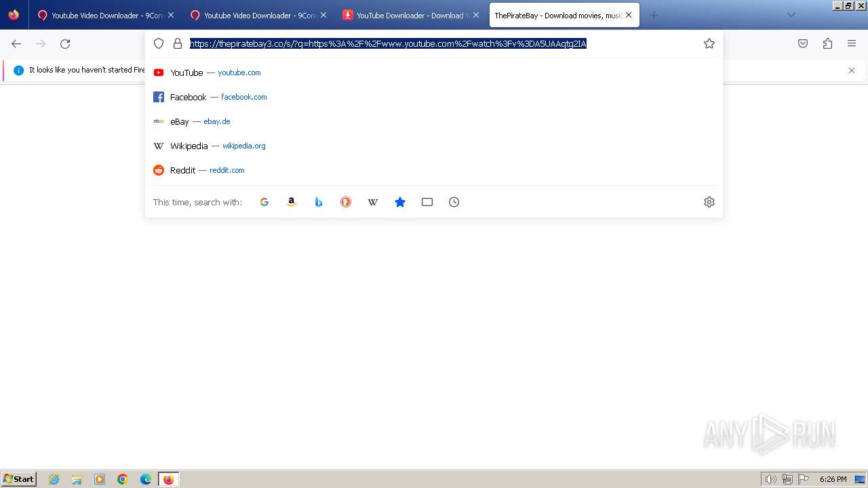Reload the page with the refresh icon
The height and width of the screenshot is (488, 868).
[x=65, y=44]
